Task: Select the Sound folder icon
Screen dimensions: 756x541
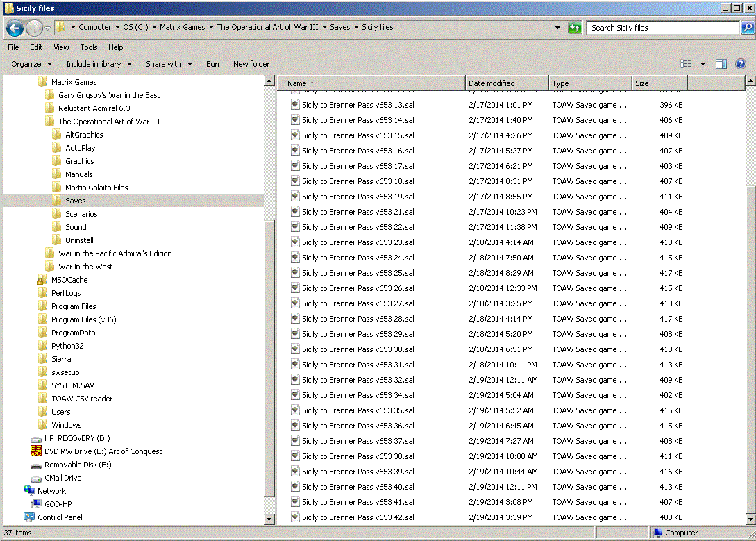Action: 57,226
